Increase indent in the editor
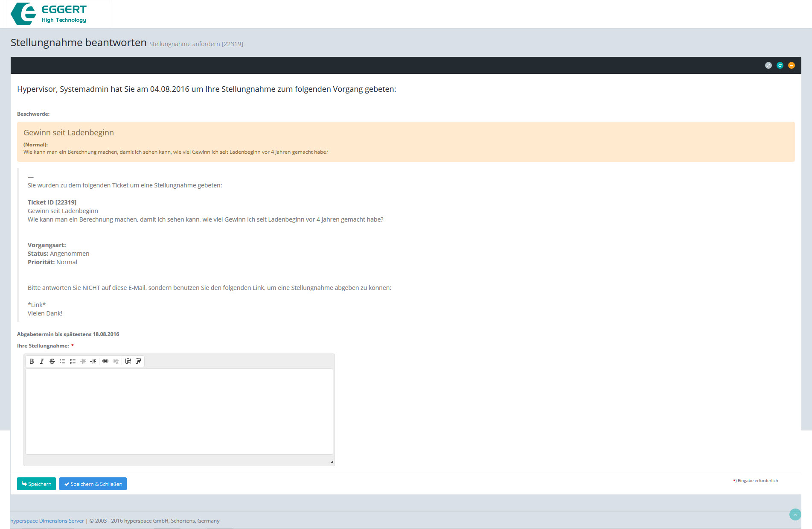 [x=93, y=361]
